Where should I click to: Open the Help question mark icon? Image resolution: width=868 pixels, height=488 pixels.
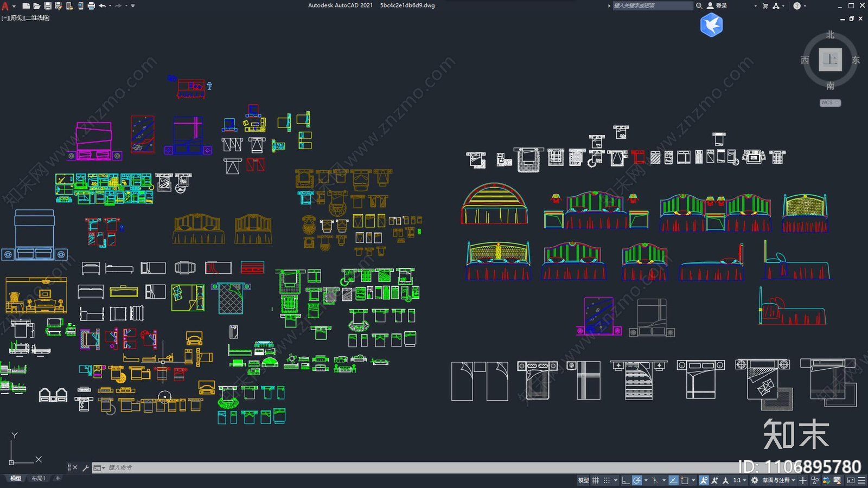pos(796,5)
